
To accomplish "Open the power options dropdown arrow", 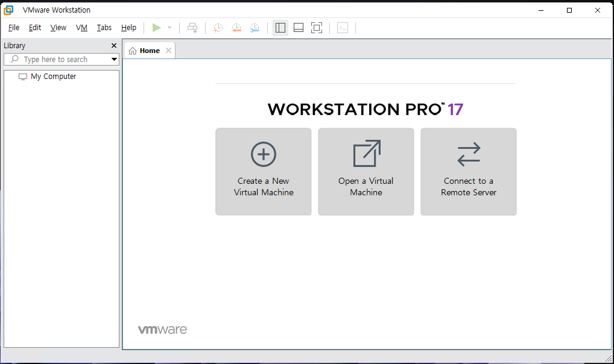I will tap(169, 28).
